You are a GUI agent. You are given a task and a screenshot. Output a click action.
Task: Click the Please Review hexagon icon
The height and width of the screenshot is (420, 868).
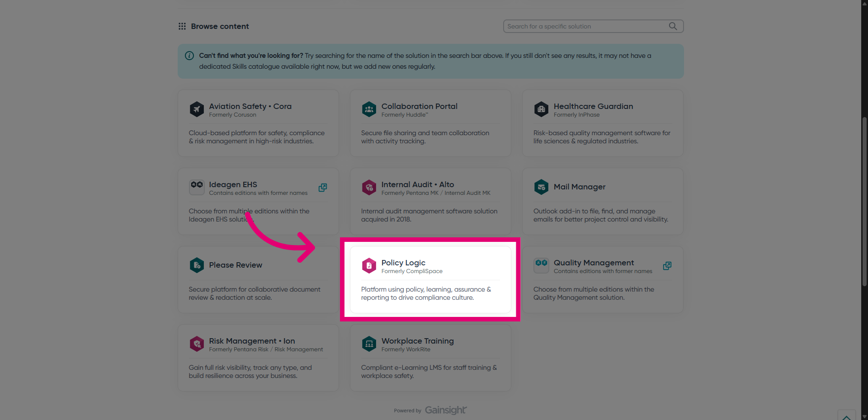point(197,265)
